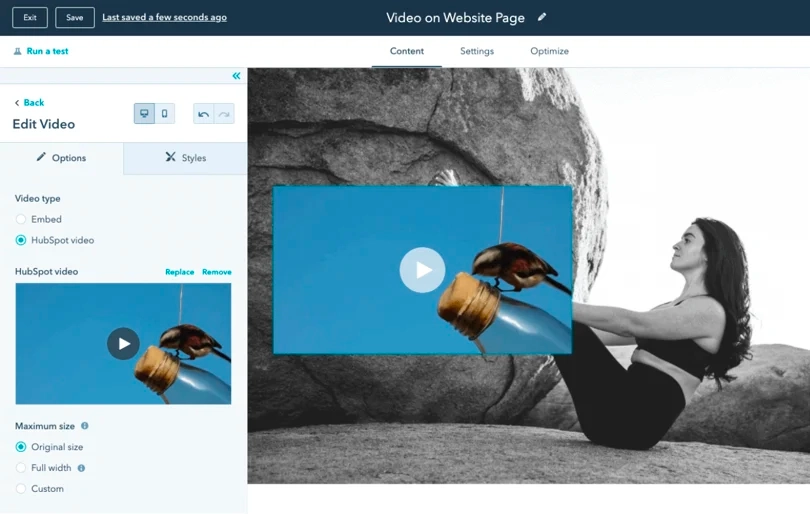Image resolution: width=810 pixels, height=514 pixels.
Task: Select the HubSpot video radio option
Action: point(21,240)
